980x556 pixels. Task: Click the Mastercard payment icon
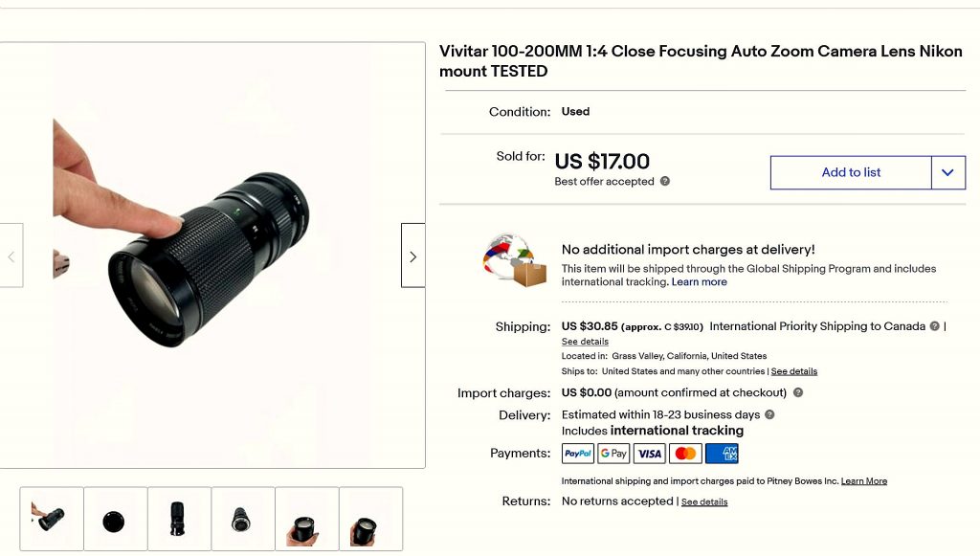tap(685, 454)
